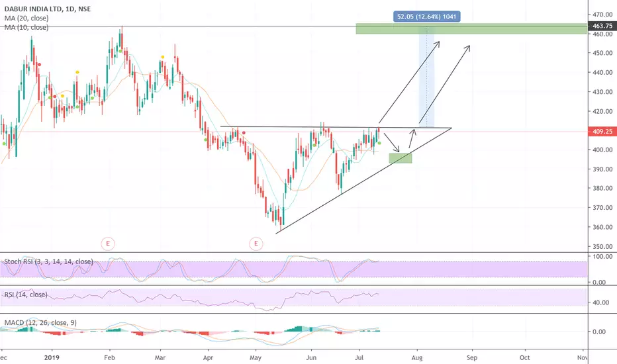
Task: Click the large green target zone rectangle
Action: coord(471,28)
